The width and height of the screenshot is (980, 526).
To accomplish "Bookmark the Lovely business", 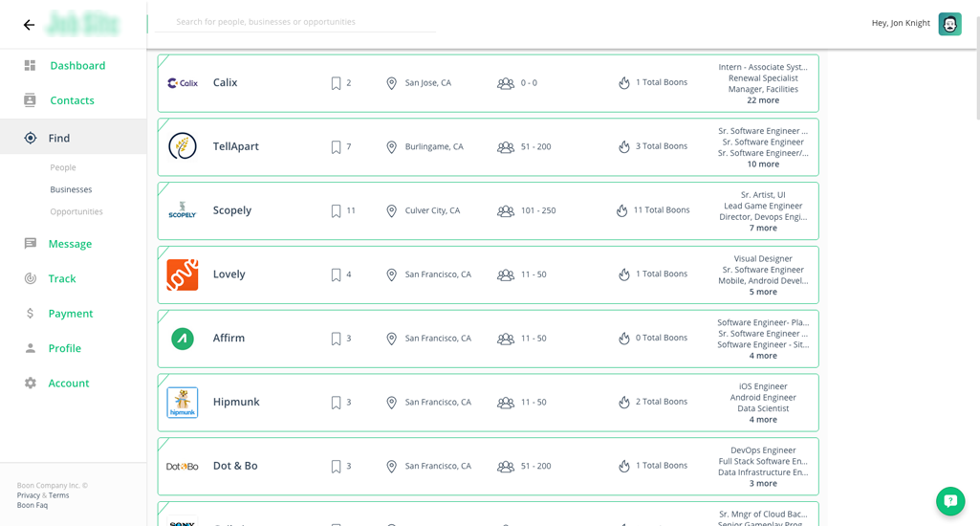I will point(336,274).
